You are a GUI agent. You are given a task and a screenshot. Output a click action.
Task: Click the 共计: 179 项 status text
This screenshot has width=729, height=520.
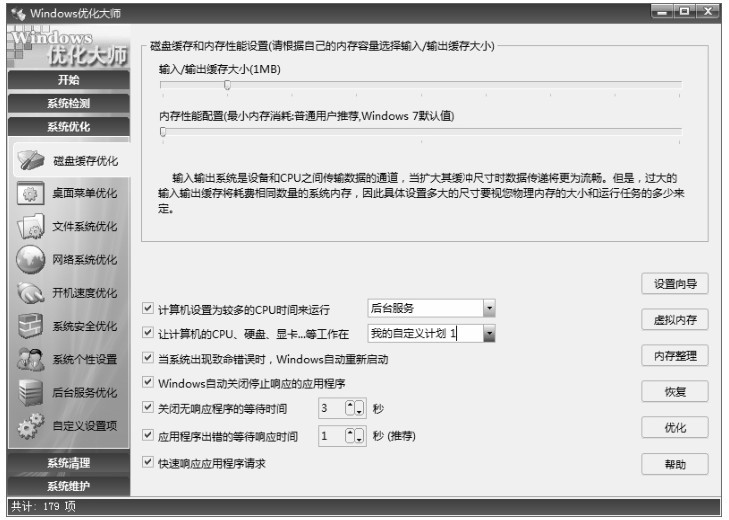tap(43, 506)
